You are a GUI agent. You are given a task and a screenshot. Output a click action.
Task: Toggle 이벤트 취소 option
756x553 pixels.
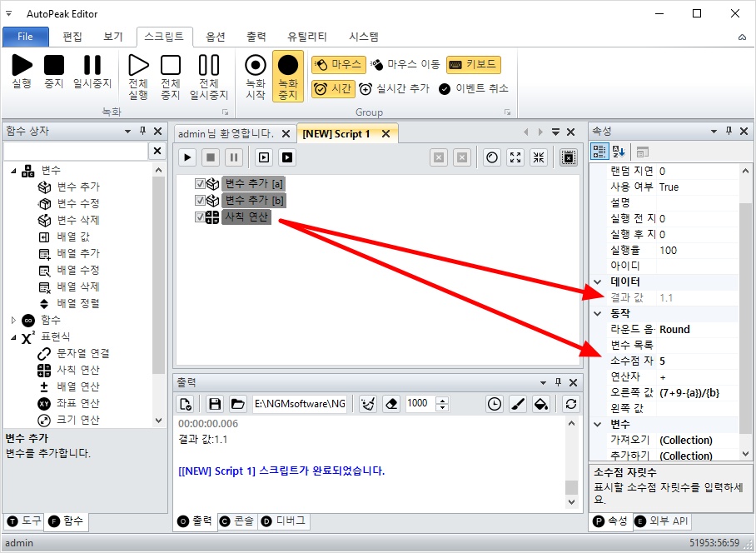(x=474, y=89)
